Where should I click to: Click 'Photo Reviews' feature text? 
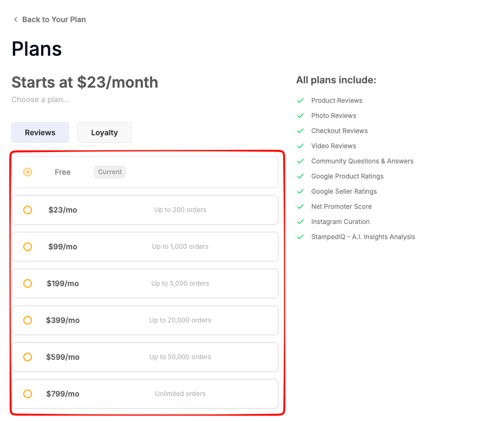tap(333, 116)
